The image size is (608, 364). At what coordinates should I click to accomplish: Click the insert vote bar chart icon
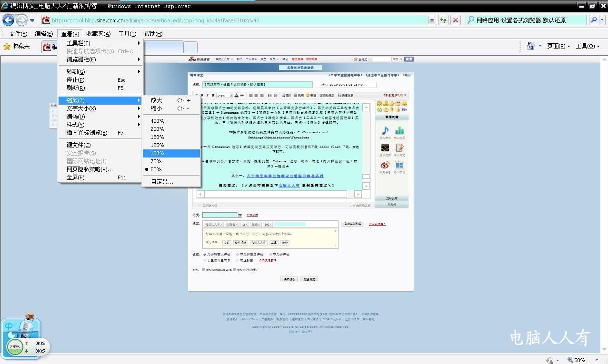coord(399,131)
